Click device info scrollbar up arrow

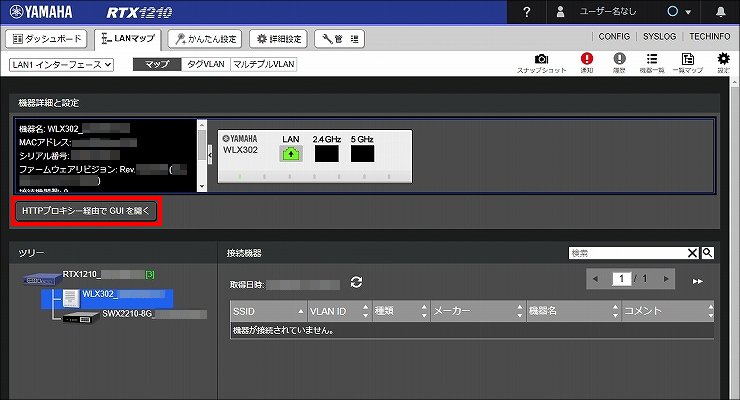pos(202,125)
